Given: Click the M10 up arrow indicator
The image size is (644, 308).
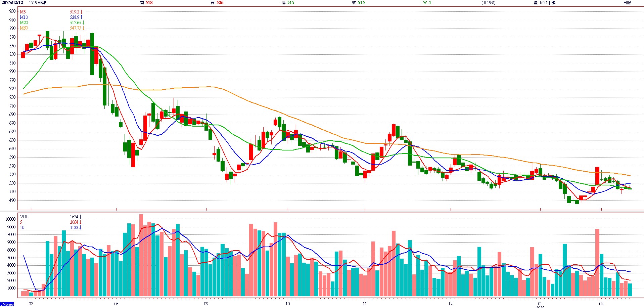Looking at the screenshot, I should click(x=81, y=17).
